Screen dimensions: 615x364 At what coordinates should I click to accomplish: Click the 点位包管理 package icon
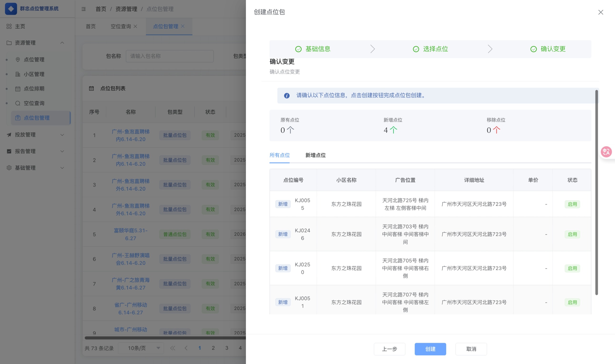(x=18, y=118)
